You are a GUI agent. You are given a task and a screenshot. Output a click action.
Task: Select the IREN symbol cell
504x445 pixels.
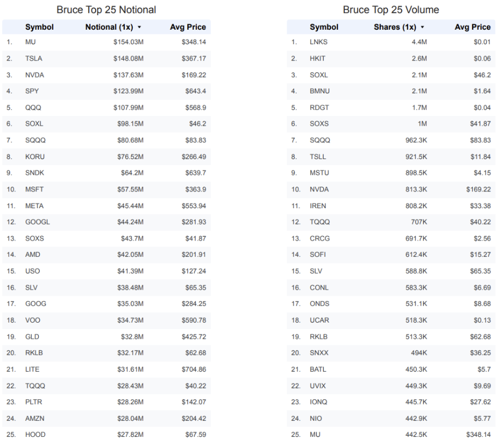(x=318, y=206)
